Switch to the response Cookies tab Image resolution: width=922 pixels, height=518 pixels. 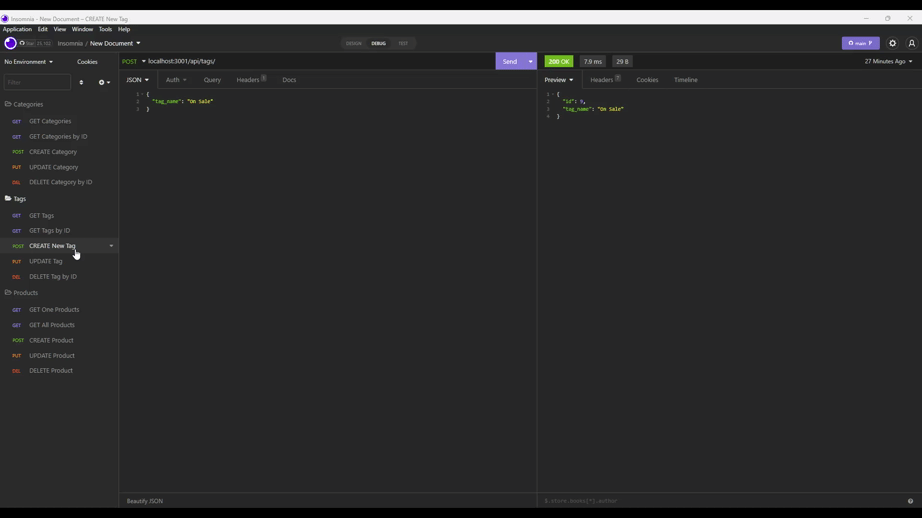[647, 79]
